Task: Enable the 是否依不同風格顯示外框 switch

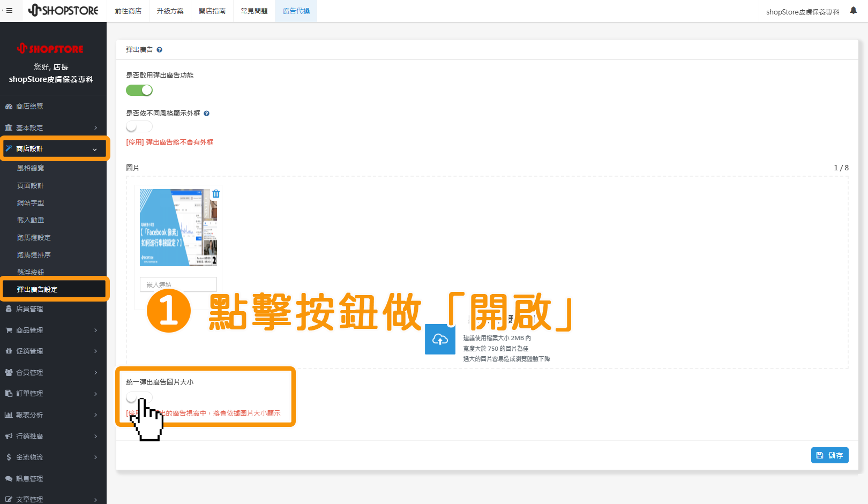Action: (139, 127)
